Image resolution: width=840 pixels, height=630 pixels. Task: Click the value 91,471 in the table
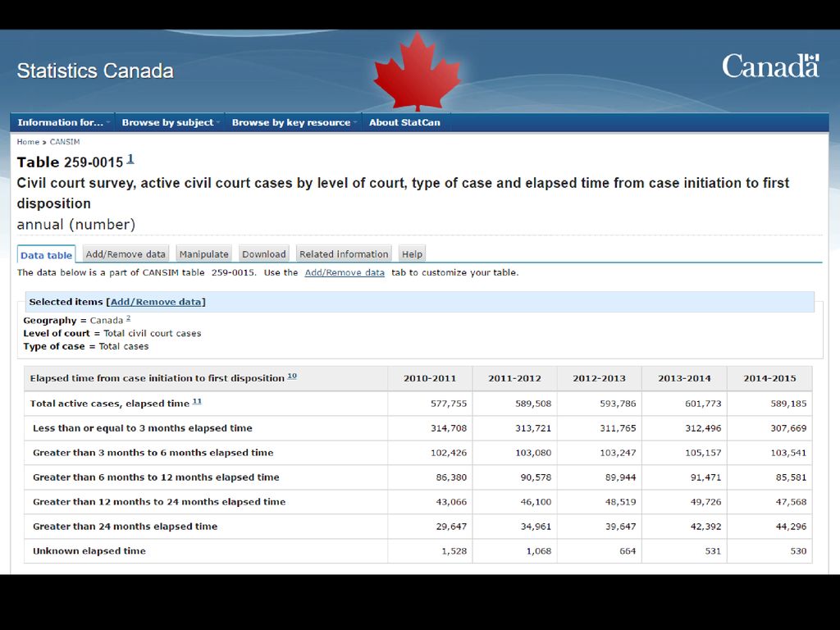coord(705,478)
